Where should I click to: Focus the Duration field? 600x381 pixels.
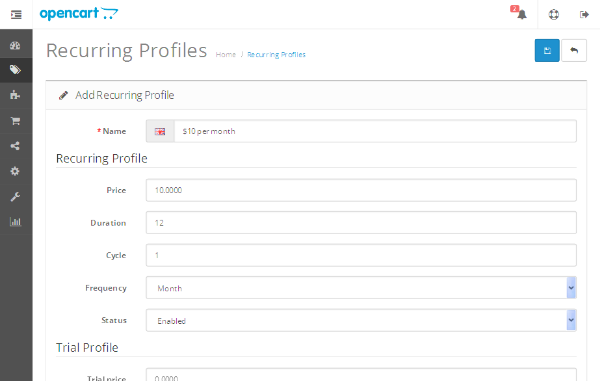click(361, 223)
